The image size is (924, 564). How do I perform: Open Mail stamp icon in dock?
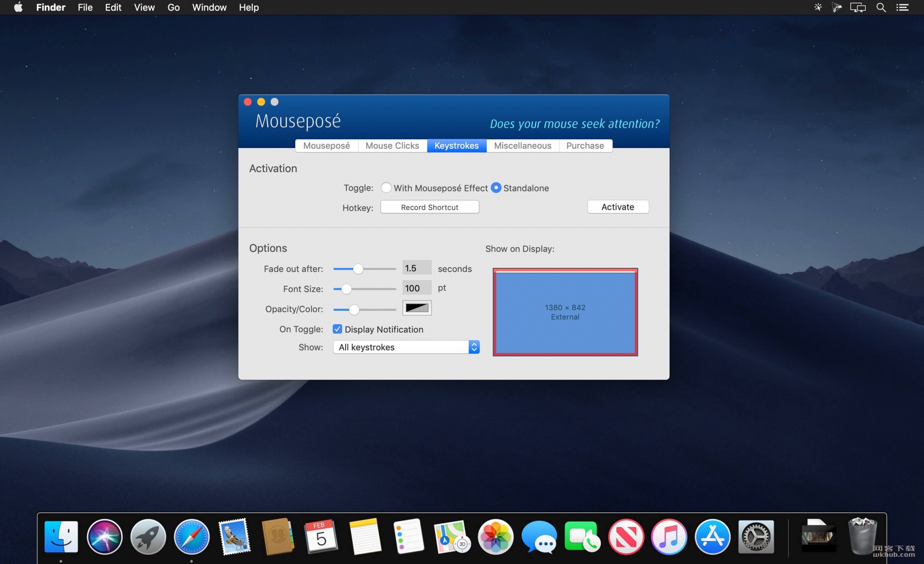point(235,537)
